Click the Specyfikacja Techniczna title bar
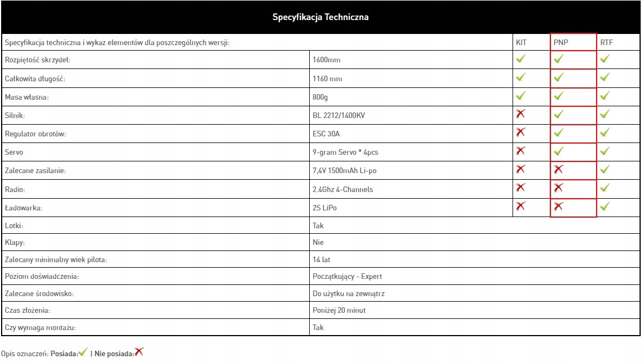The width and height of the screenshot is (644, 364). point(320,17)
